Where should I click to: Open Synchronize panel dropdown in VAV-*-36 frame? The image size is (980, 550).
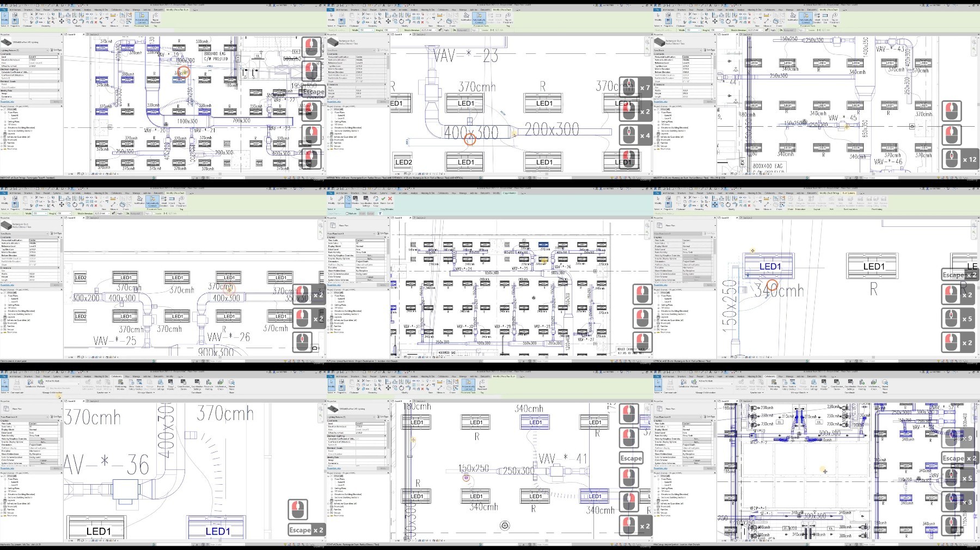tap(103, 392)
